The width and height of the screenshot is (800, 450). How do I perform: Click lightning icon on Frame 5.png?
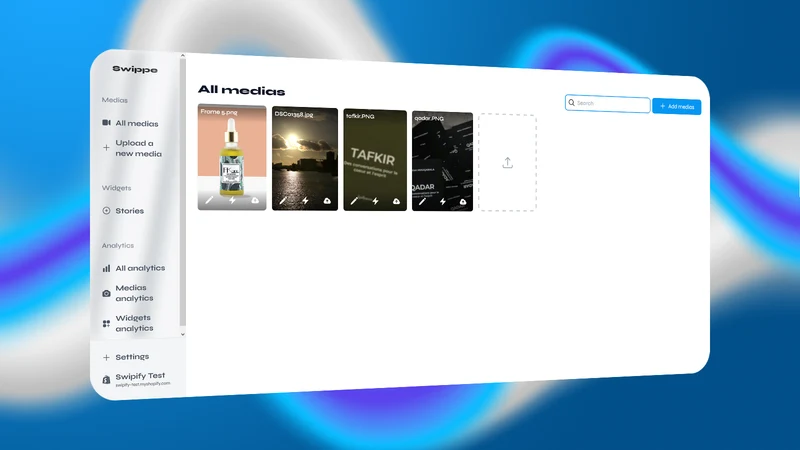pyautogui.click(x=232, y=200)
